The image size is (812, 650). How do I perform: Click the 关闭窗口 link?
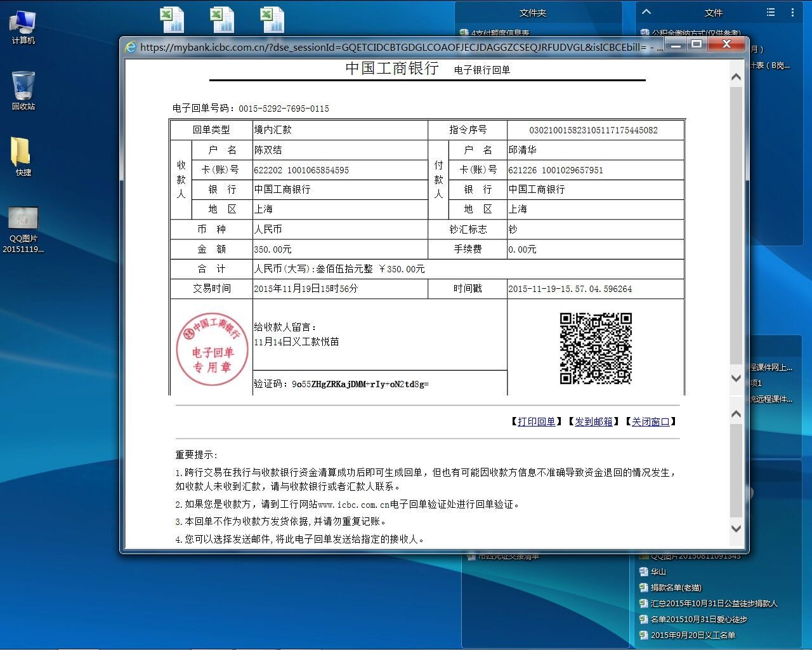click(x=651, y=421)
